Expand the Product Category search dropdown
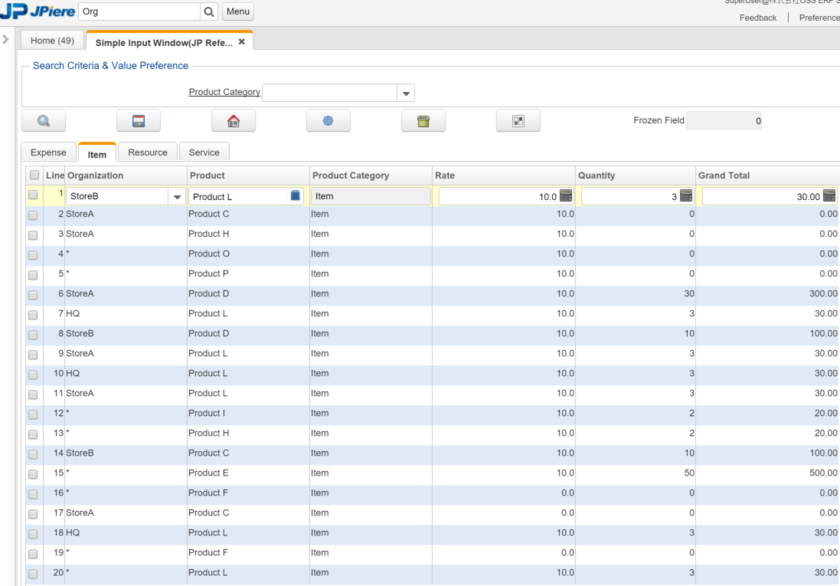Screen dimensions: 840x586 (x=406, y=93)
